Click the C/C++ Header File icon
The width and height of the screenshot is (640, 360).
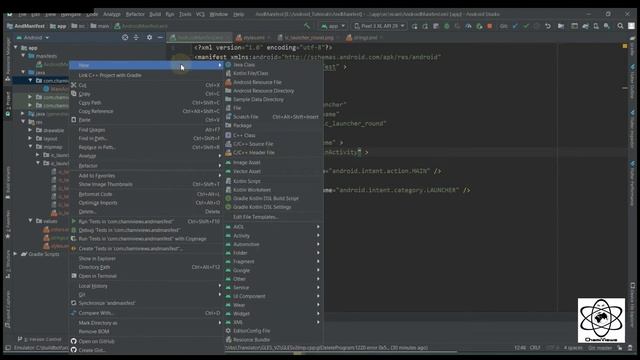pos(228,152)
